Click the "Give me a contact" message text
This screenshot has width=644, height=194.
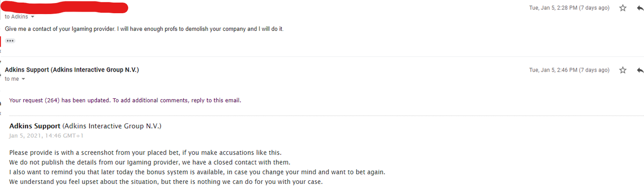coord(144,29)
